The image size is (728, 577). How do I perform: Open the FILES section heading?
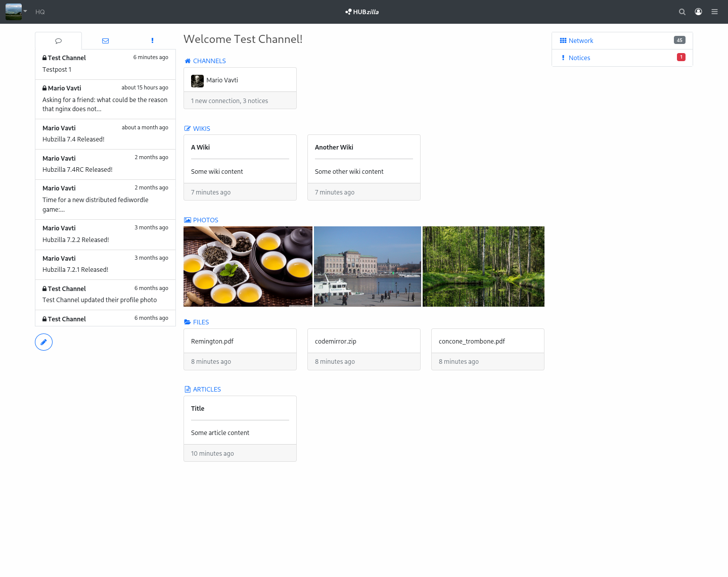click(x=201, y=322)
